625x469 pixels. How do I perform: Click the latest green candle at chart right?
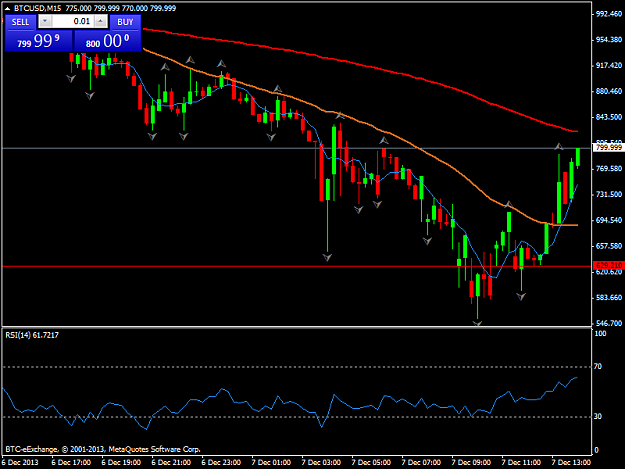coord(578,157)
